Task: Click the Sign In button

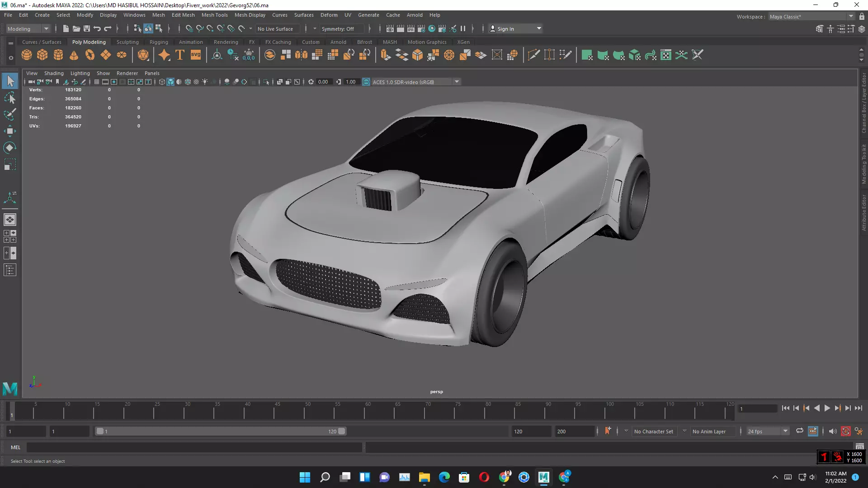Action: pyautogui.click(x=505, y=28)
